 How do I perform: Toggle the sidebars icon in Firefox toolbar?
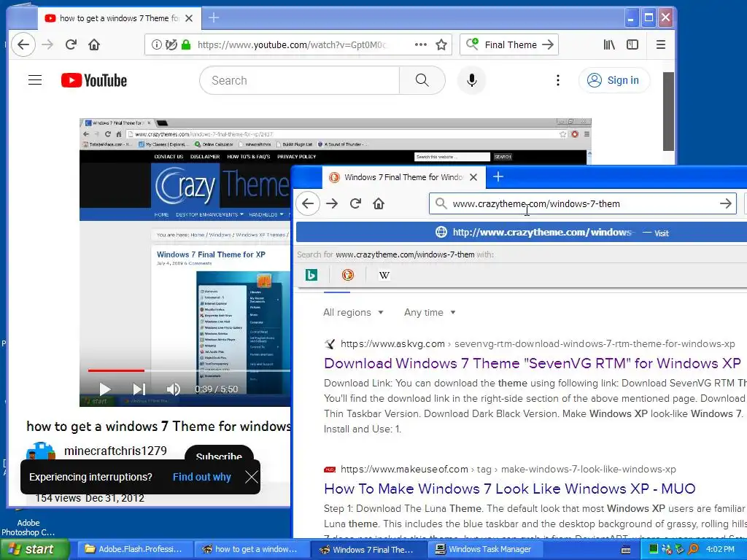pyautogui.click(x=632, y=44)
